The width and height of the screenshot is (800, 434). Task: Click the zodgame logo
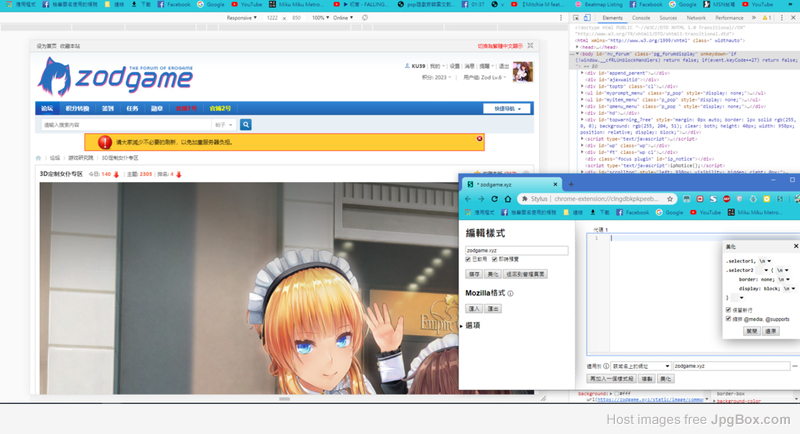[115, 77]
